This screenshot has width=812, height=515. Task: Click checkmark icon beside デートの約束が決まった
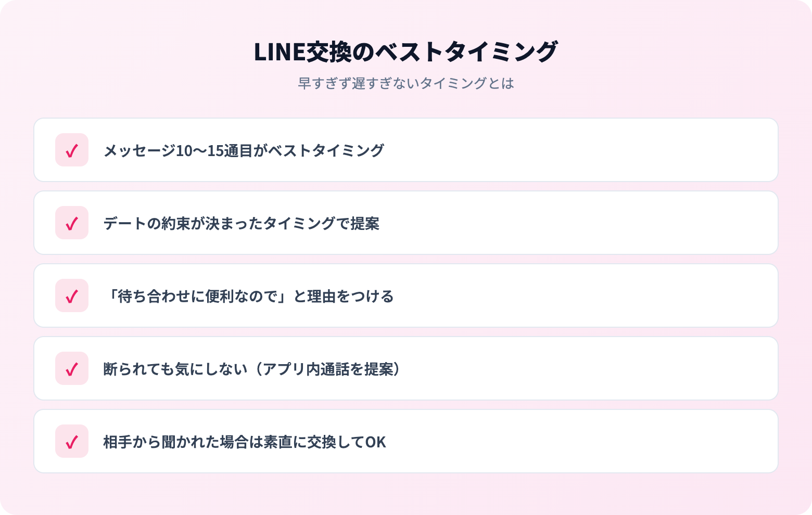[72, 223]
